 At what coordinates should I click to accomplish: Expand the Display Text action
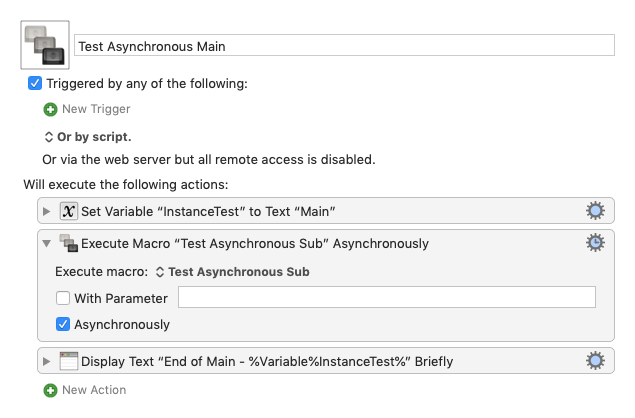[47, 361]
